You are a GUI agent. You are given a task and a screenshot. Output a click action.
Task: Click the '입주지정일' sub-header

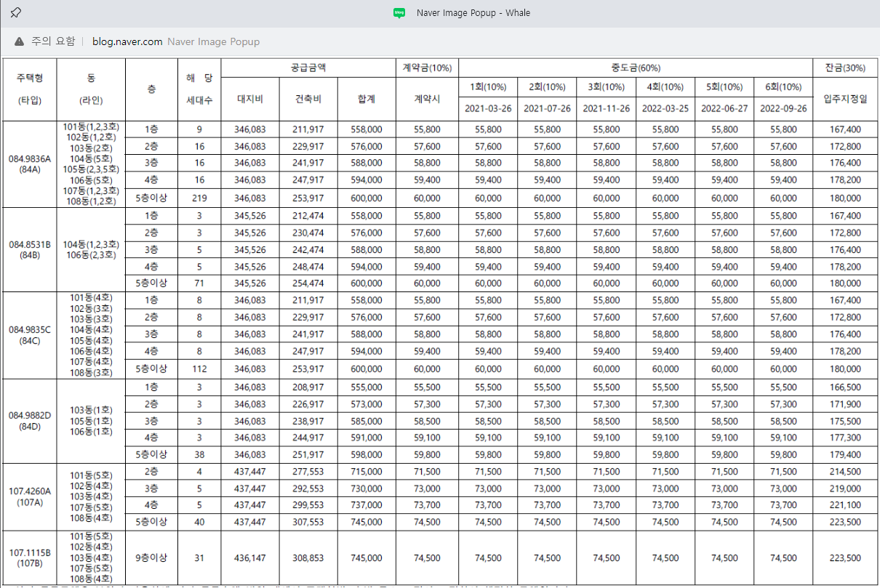pyautogui.click(x=845, y=99)
